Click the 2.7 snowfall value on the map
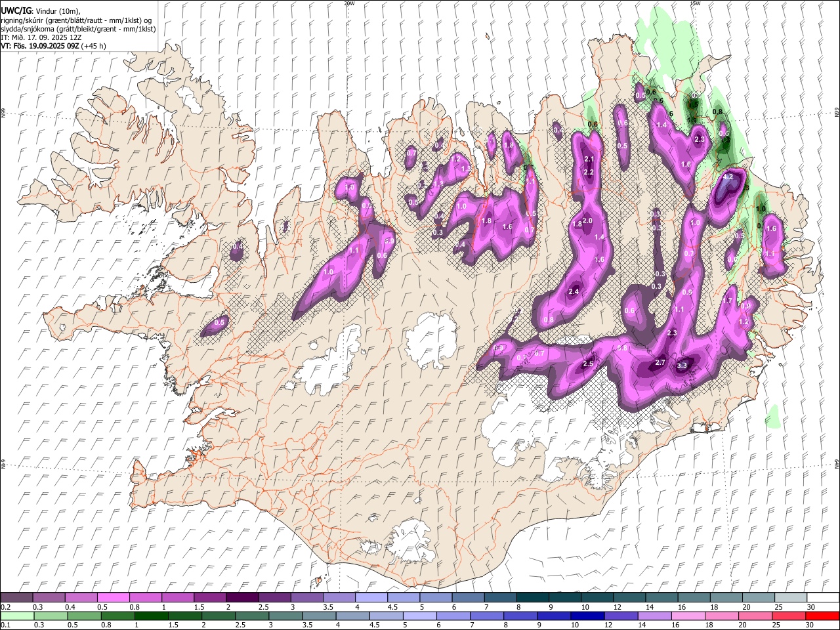The height and width of the screenshot is (630, 840). click(661, 362)
